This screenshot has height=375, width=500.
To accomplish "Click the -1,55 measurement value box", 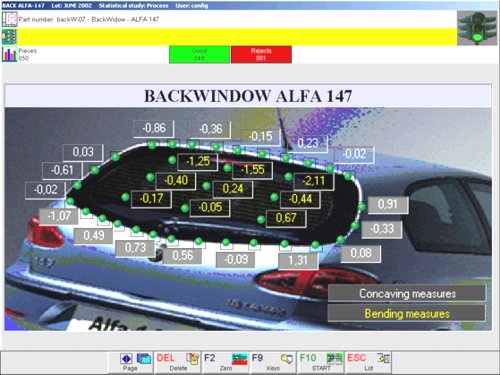I will click(x=252, y=170).
